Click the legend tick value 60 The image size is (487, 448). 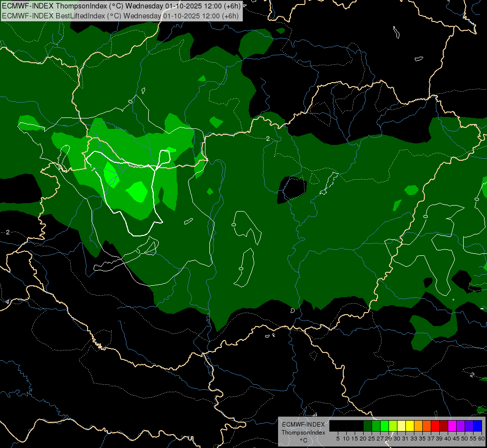482,439
